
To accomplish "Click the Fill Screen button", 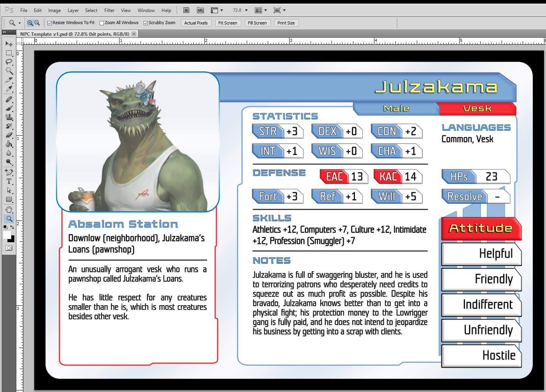I will pos(257,23).
